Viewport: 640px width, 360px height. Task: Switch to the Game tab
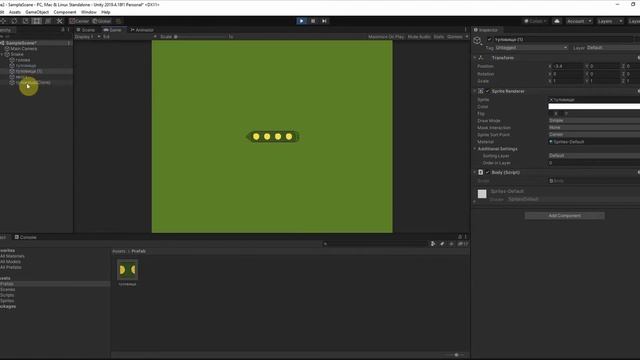[x=113, y=30]
